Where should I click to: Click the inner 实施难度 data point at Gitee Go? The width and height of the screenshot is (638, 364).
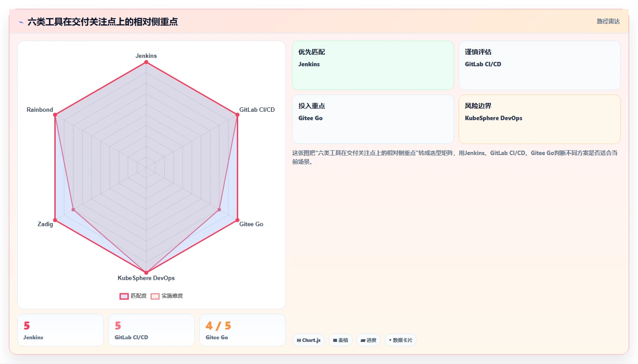[219, 209]
